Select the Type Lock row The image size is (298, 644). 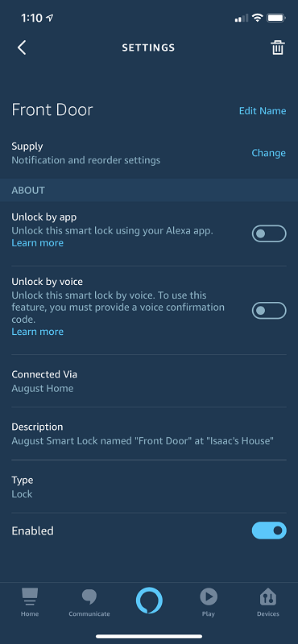(x=149, y=487)
